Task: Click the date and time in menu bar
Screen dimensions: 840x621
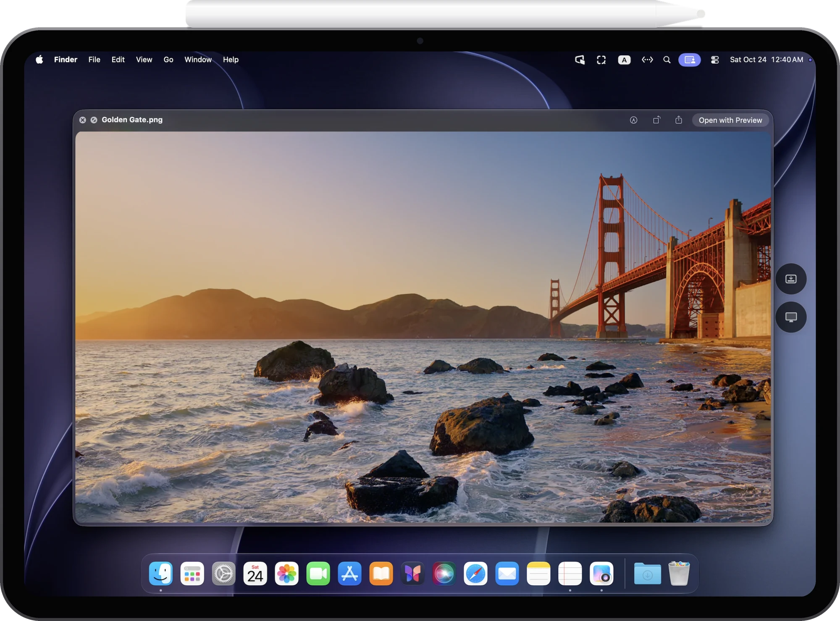Action: pyautogui.click(x=766, y=60)
